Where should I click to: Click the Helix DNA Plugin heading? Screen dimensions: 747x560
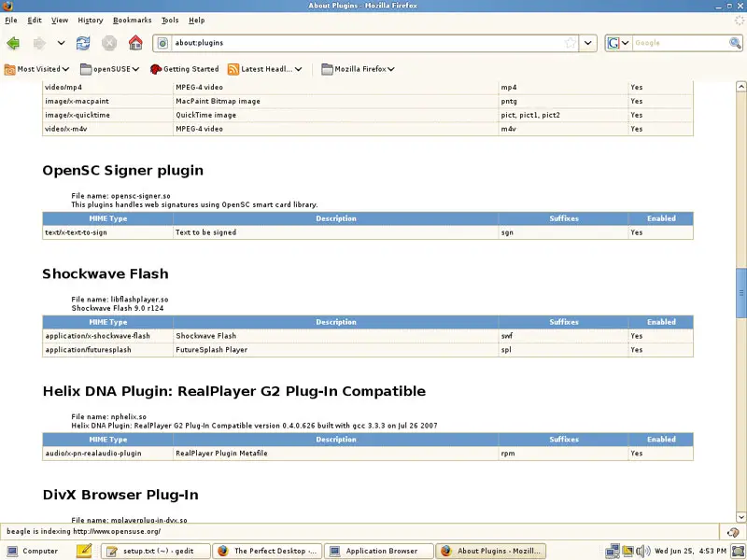pos(234,391)
